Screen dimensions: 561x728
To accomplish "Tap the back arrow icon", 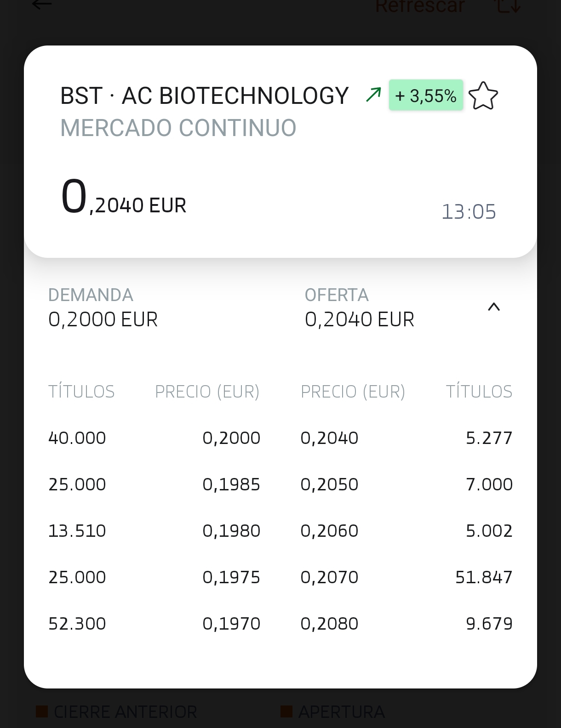I will click(x=42, y=4).
